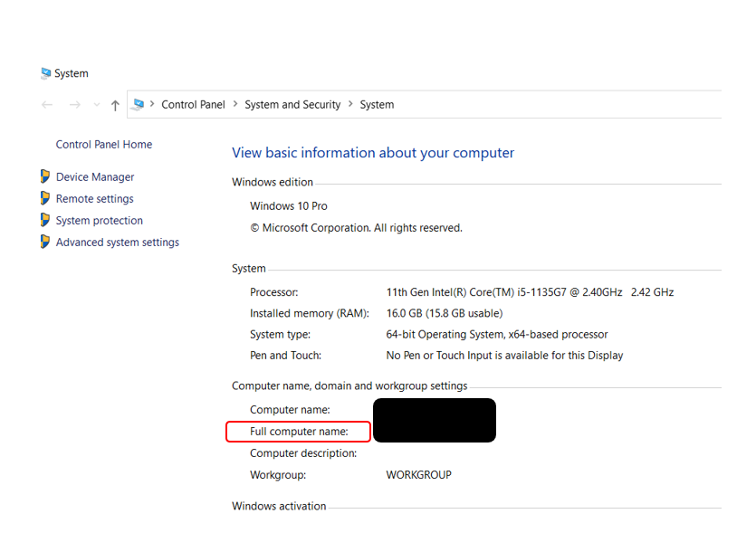Select System and Security breadcrumb item

point(292,104)
